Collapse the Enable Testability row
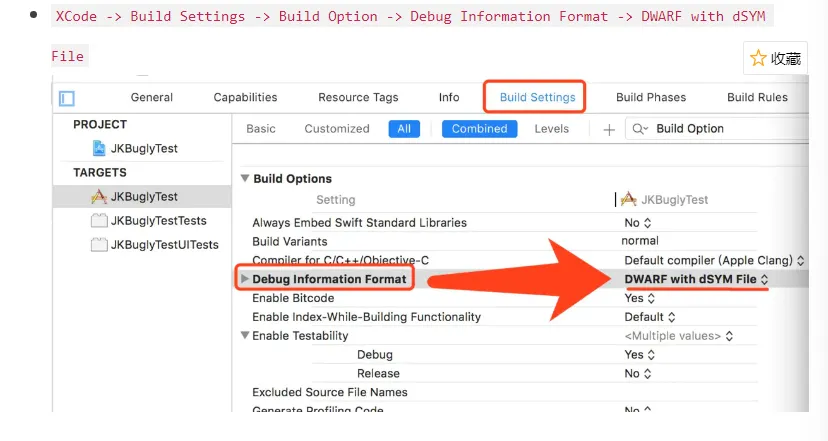This screenshot has height=441, width=828. tap(245, 335)
